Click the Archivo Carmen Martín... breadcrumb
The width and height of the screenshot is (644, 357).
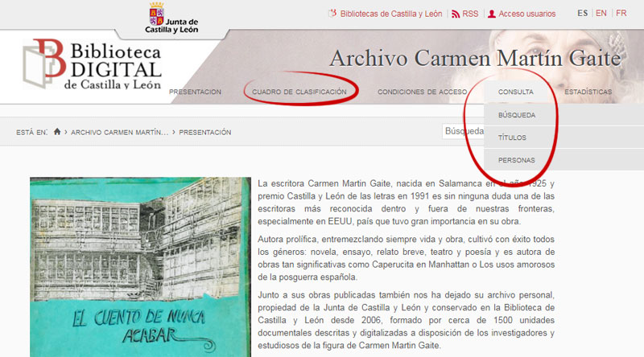pos(119,132)
